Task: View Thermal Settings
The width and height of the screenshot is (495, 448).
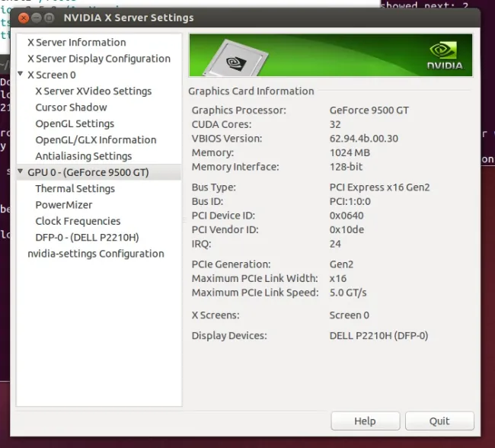Action: [75, 188]
